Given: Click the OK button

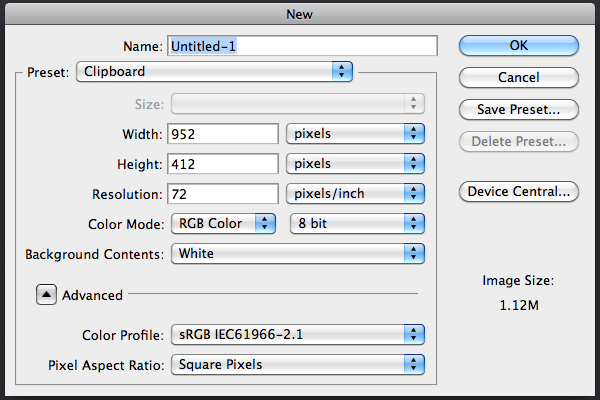Looking at the screenshot, I should 518,46.
